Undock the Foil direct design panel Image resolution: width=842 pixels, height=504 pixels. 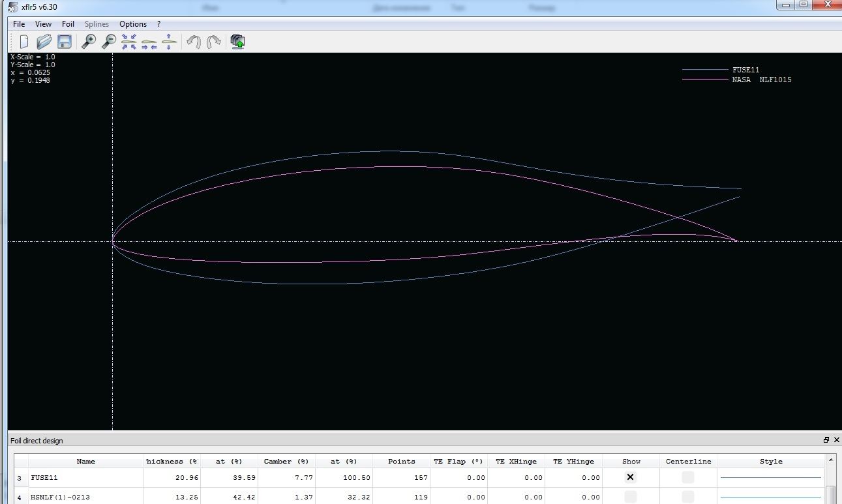point(826,440)
